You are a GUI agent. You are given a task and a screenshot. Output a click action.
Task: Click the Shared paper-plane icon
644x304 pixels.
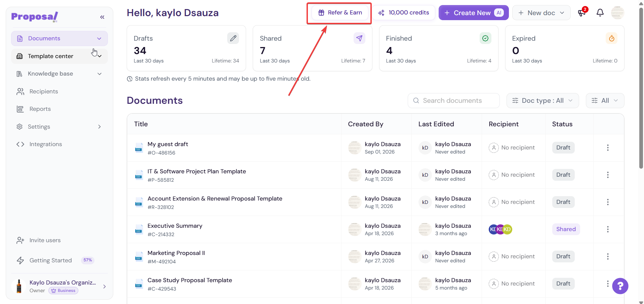coord(359,38)
